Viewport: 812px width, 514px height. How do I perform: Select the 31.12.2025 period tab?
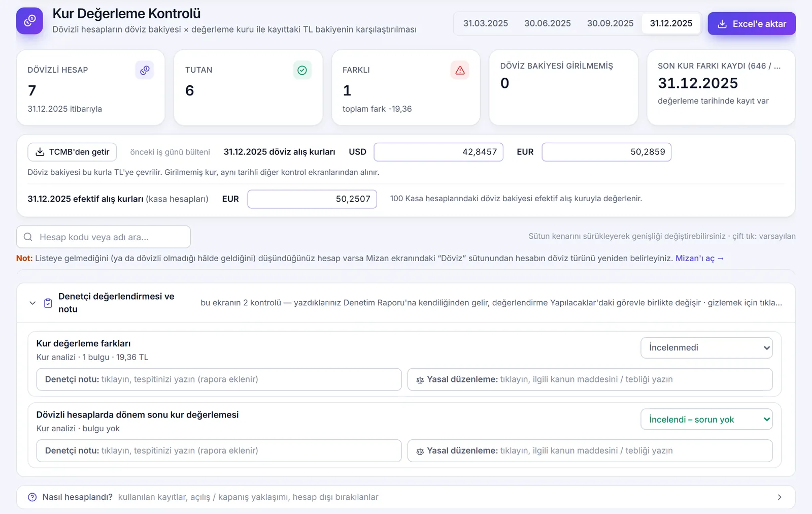coord(671,23)
